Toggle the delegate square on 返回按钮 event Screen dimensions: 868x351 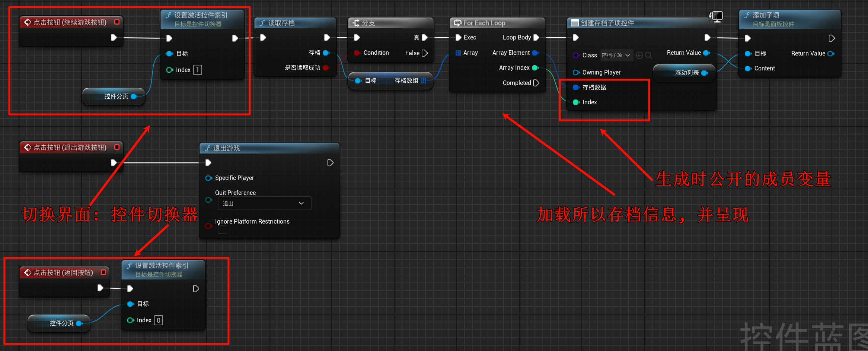[x=103, y=272]
